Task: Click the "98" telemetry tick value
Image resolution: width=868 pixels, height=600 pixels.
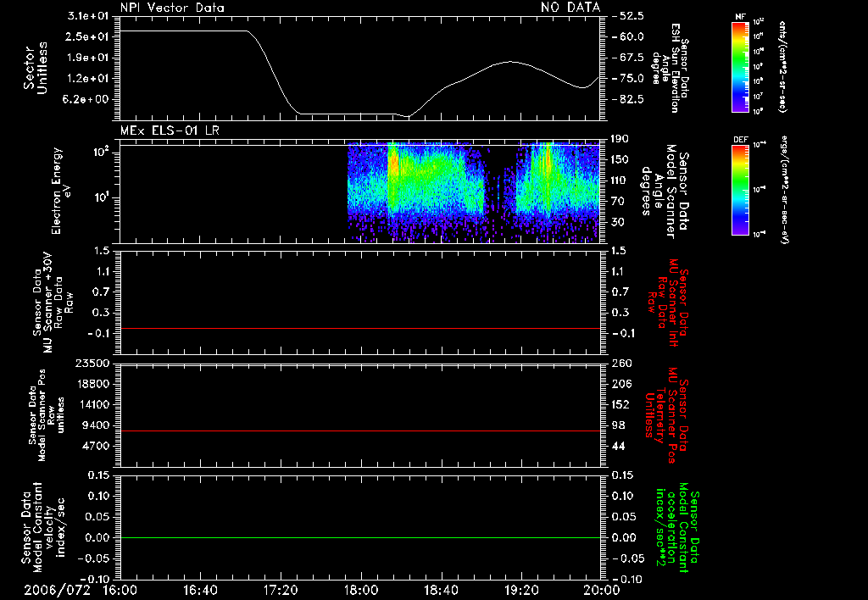Action: [619, 425]
